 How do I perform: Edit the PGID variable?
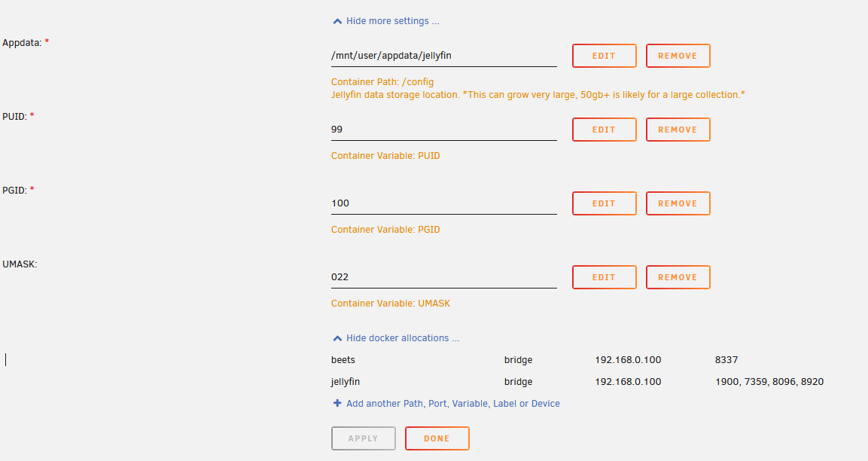(604, 203)
